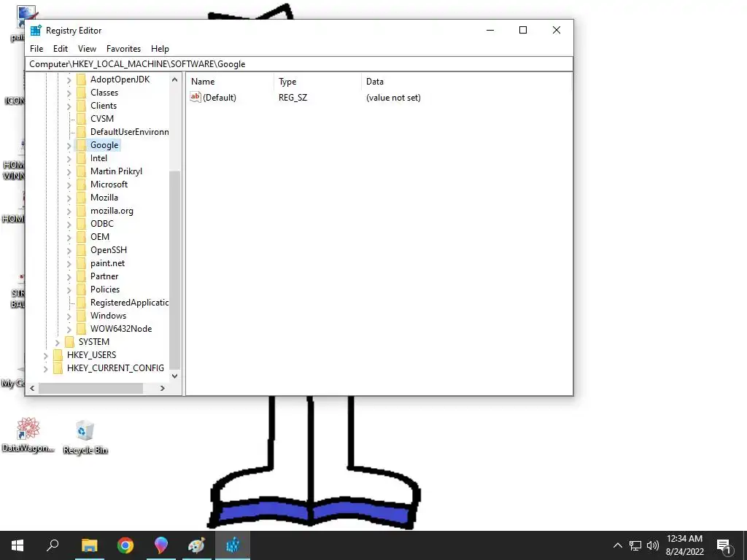This screenshot has width=747, height=560.
Task: Select the HKEY_CURRENT_CONFIG hive
Action: tap(115, 368)
